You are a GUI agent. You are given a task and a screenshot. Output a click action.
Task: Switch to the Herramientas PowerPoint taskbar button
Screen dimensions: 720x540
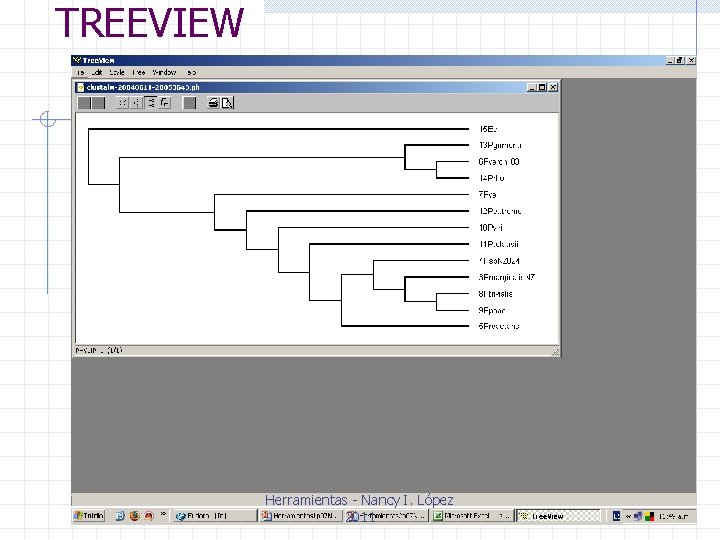tap(301, 516)
